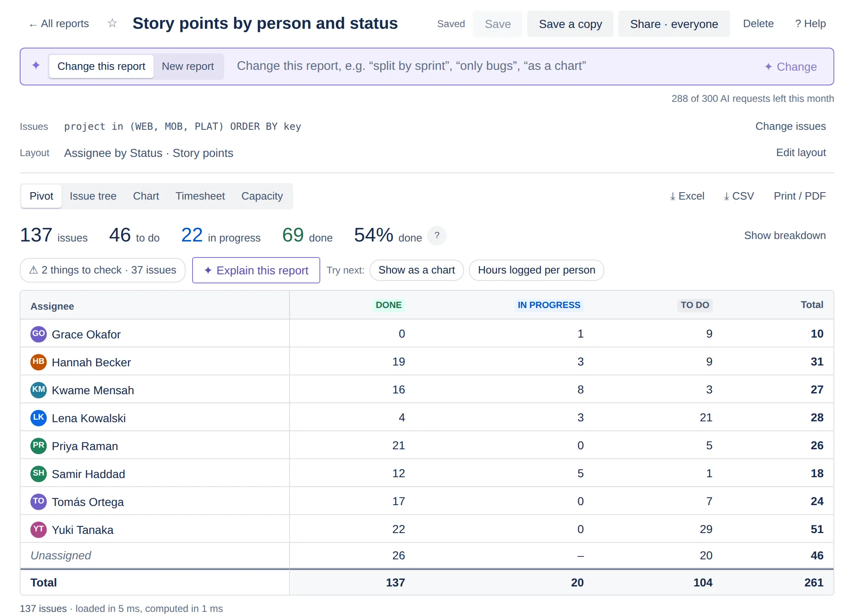The width and height of the screenshot is (854, 616).
Task: Click Save a copy
Action: click(570, 24)
